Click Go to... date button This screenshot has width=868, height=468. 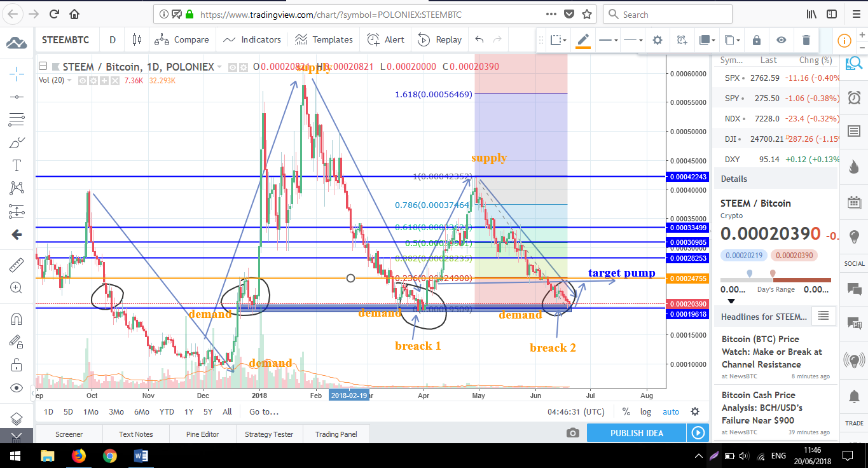[x=264, y=411]
